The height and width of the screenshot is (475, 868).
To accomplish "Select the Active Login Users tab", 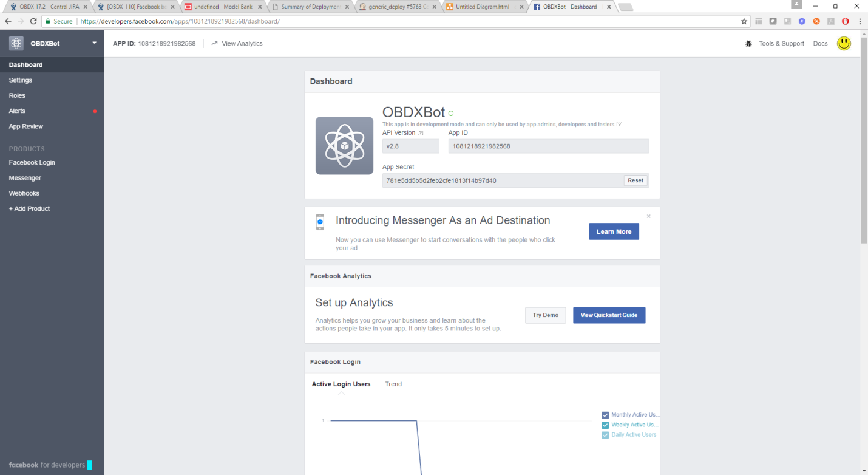I will coord(341,384).
